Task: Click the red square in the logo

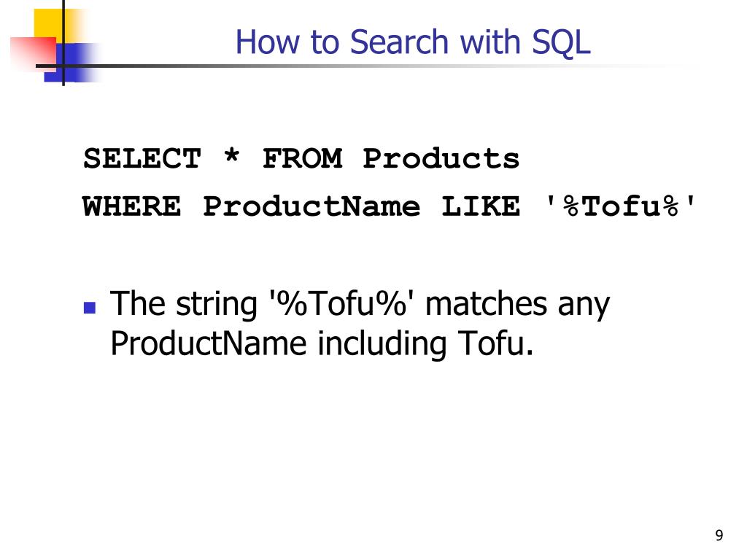Action: [32, 54]
